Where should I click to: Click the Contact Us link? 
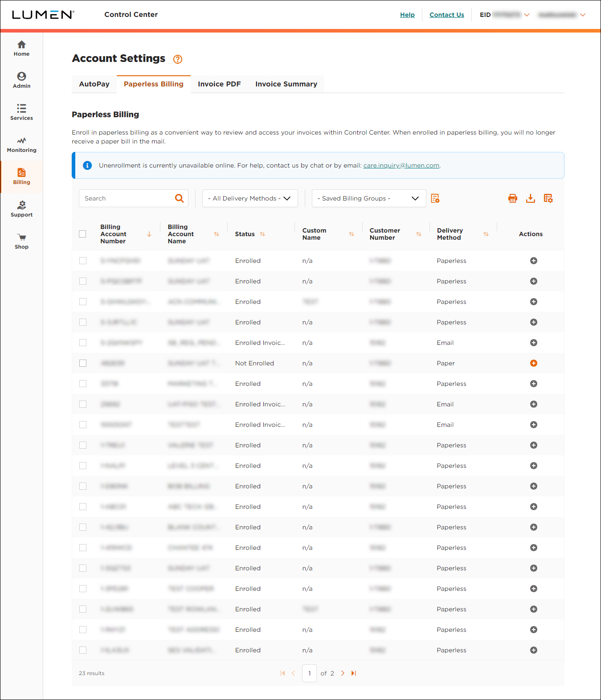tap(447, 15)
